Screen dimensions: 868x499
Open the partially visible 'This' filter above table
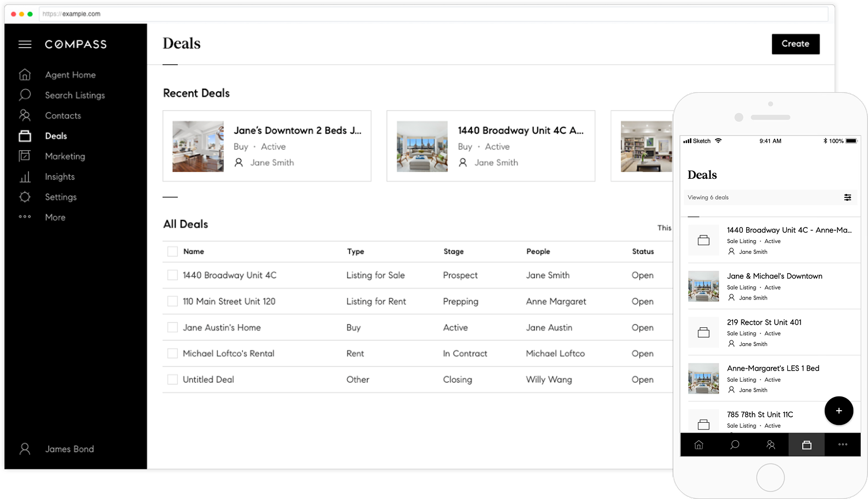[664, 228]
